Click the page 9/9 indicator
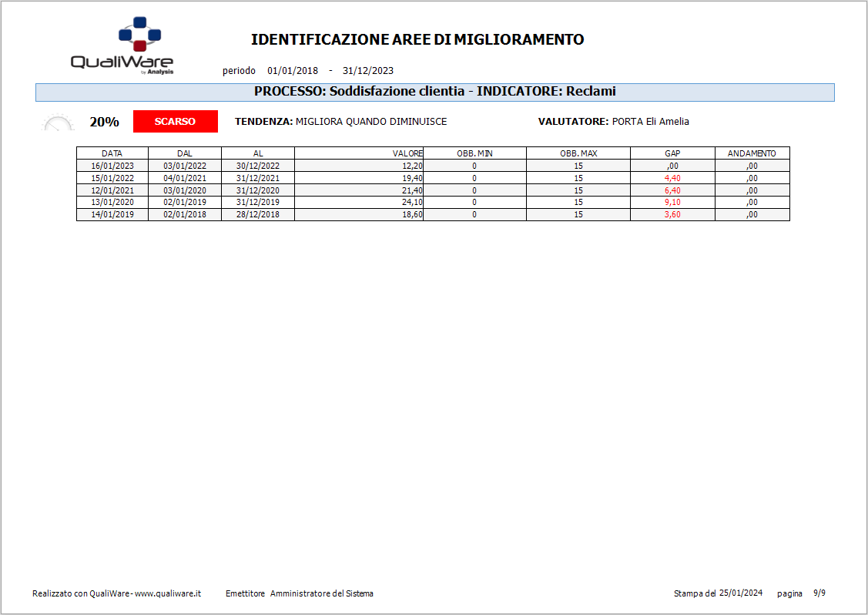 click(820, 593)
